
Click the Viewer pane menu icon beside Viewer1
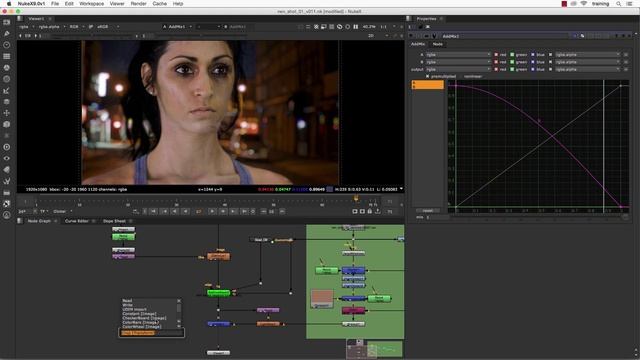pyautogui.click(x=20, y=19)
